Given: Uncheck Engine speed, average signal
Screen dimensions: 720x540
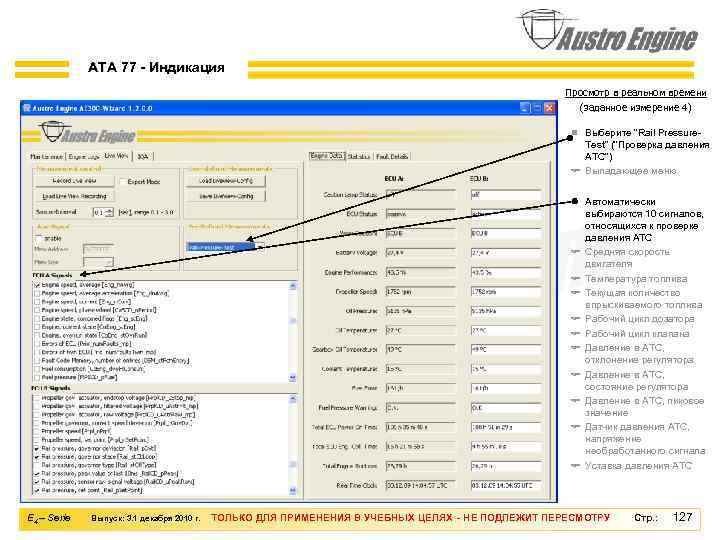Looking at the screenshot, I should tap(37, 285).
